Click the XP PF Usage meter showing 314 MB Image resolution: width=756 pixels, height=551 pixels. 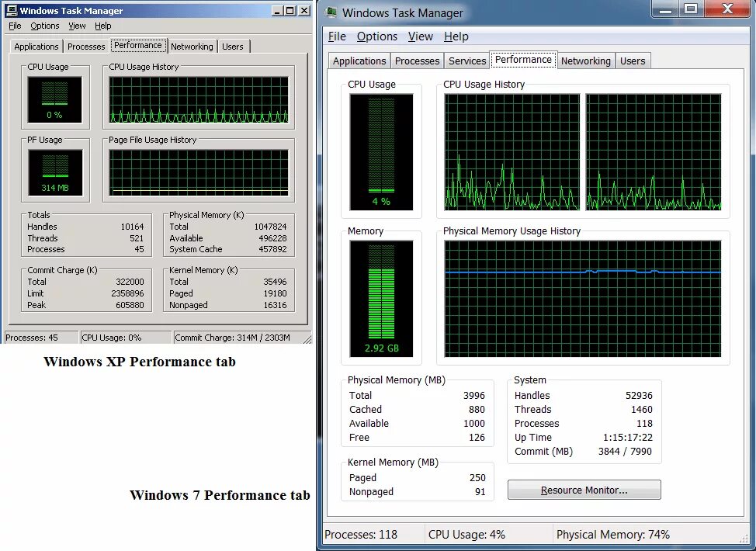55,172
